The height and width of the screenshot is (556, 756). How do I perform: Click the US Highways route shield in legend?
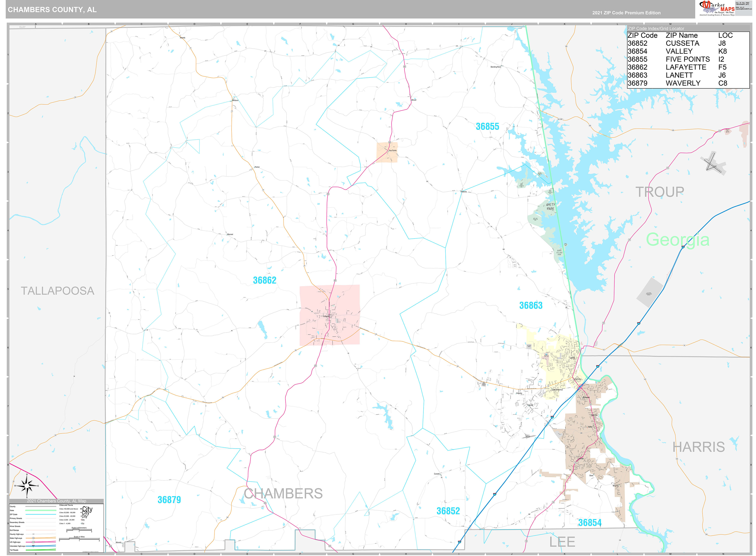(x=33, y=542)
